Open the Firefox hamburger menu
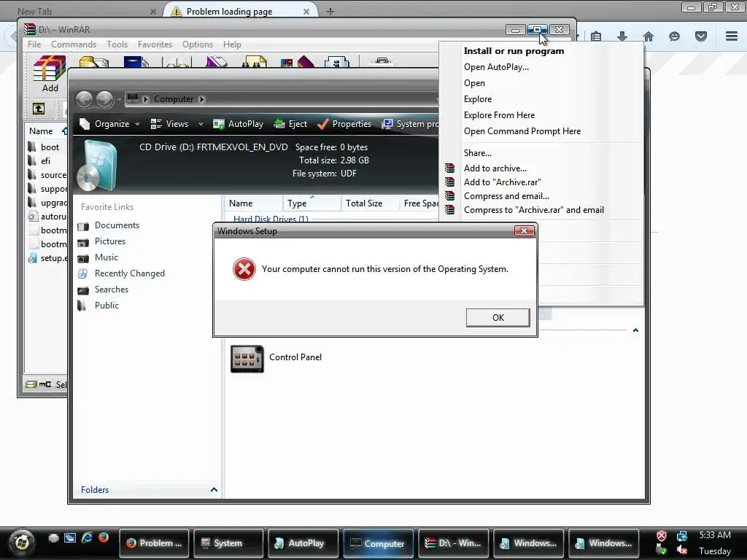The height and width of the screenshot is (560, 747). tap(732, 36)
